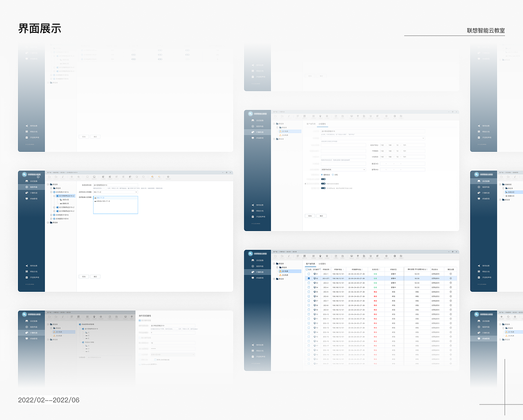Image resolution: width=523 pixels, height=420 pixels.
Task: Open 终端管理 in the IP settings window sidebar
Action: (x=257, y=138)
